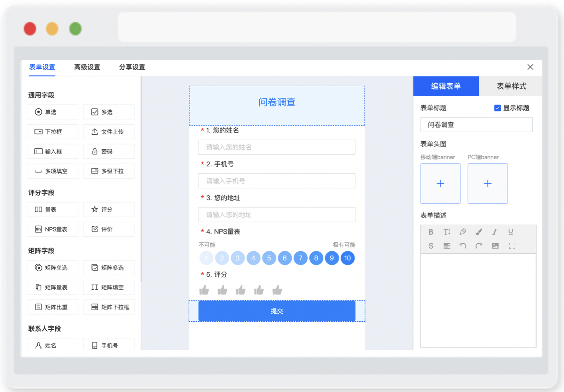
Task: Add the 密码 password field
Action: click(109, 151)
